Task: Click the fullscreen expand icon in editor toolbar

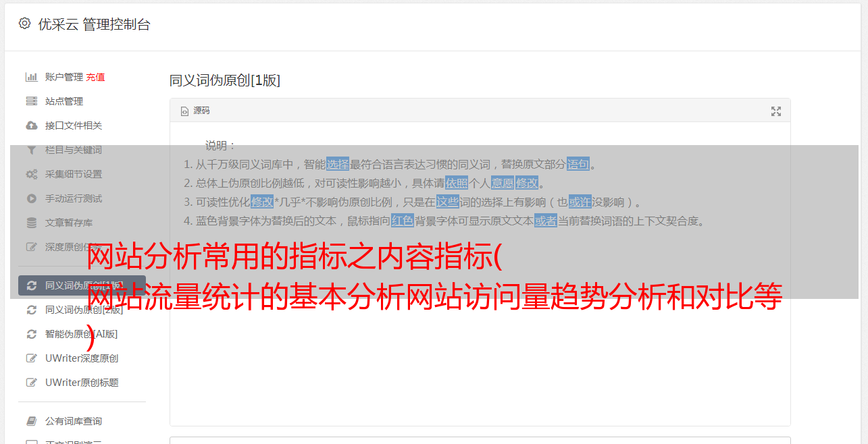Action: tap(776, 111)
